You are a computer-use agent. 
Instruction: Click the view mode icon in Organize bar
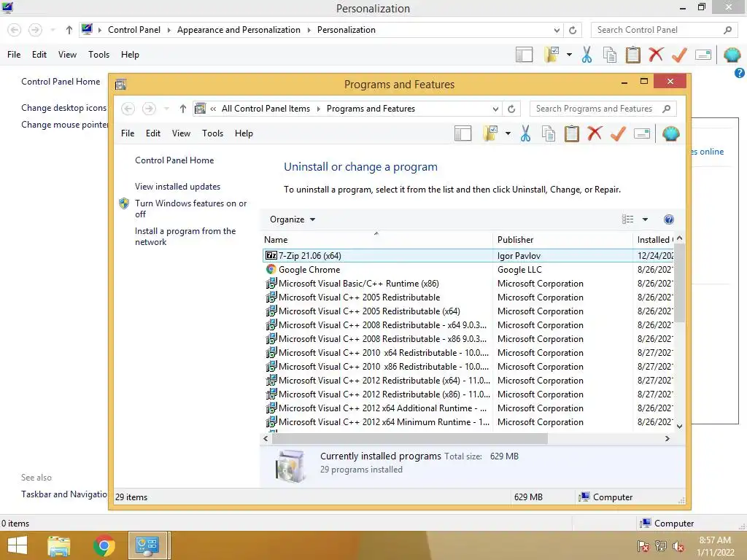(628, 219)
